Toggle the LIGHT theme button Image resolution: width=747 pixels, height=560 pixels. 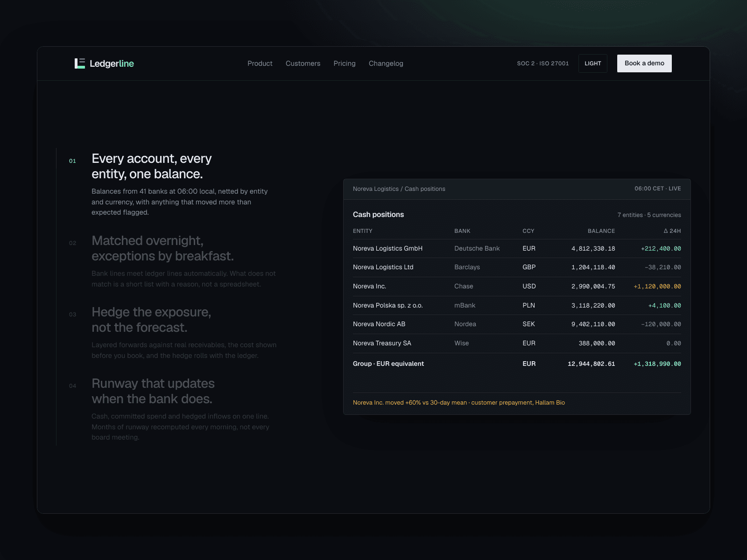593,63
